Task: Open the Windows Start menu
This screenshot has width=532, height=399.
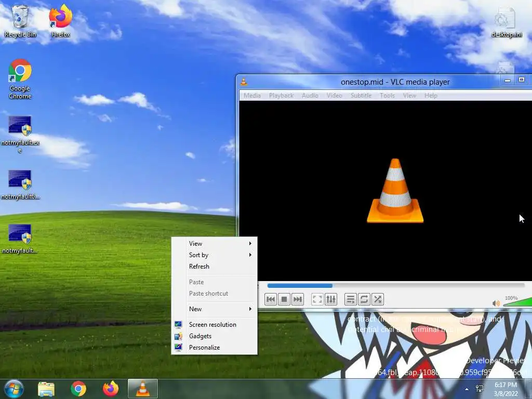Action: (14, 389)
